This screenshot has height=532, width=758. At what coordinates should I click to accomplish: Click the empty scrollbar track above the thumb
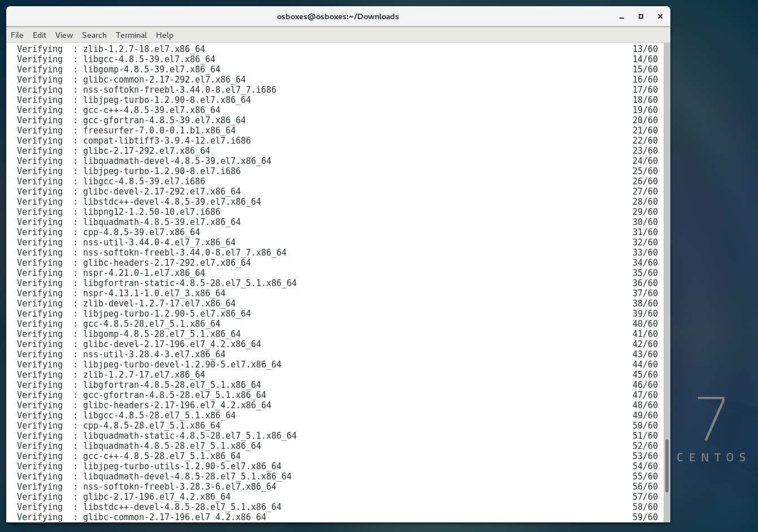[666, 226]
